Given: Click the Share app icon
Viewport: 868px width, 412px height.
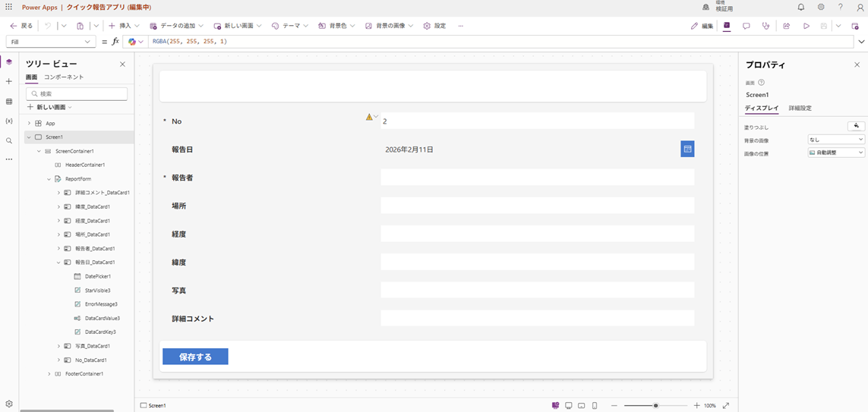Looking at the screenshot, I should click(x=787, y=26).
